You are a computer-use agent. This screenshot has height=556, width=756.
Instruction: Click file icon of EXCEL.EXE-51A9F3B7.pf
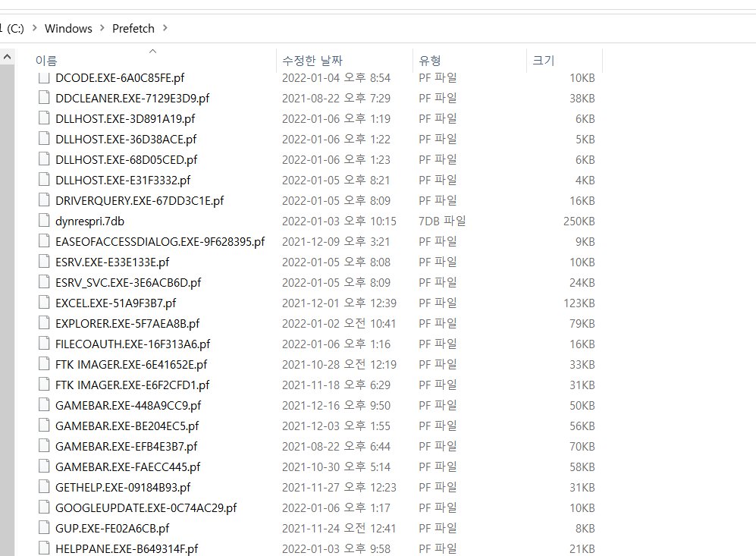[44, 303]
